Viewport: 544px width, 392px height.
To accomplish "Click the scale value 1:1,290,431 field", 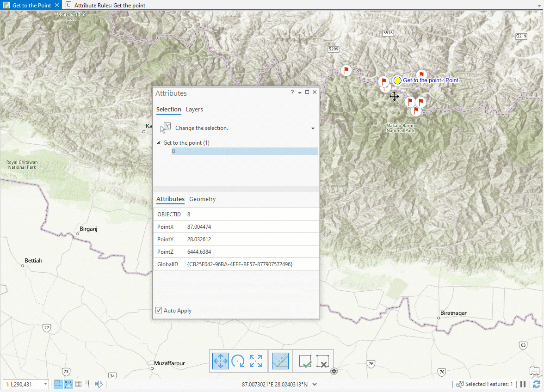I will tap(23, 385).
